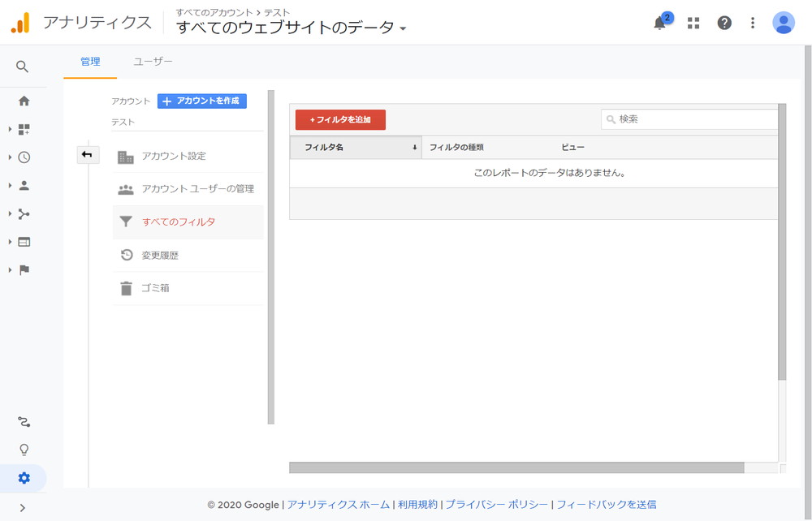Open the help question mark icon
812x521 pixels.
[724, 23]
